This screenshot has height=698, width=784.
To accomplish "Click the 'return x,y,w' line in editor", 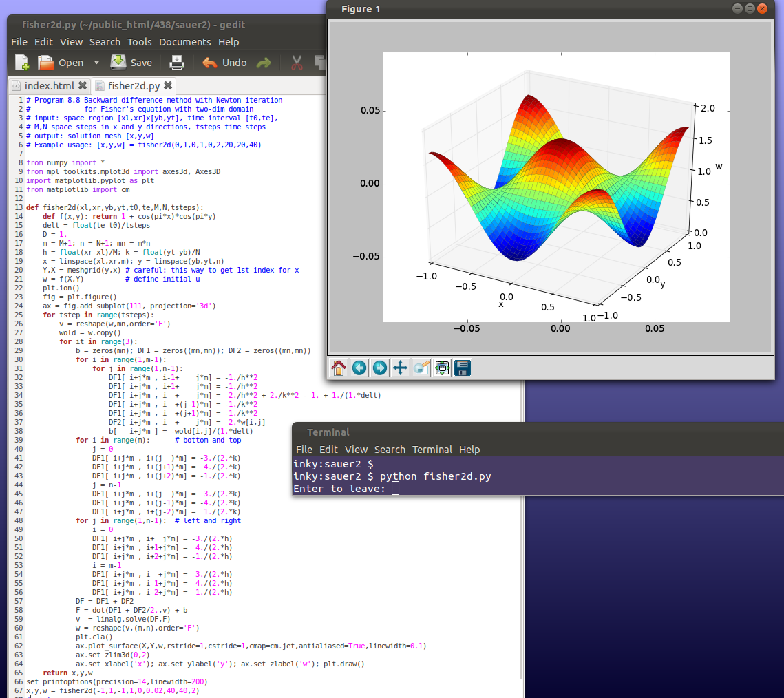I will click(67, 673).
